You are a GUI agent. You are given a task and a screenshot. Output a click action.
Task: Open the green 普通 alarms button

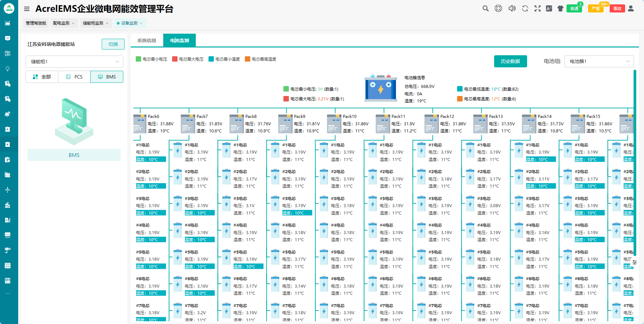[574, 8]
